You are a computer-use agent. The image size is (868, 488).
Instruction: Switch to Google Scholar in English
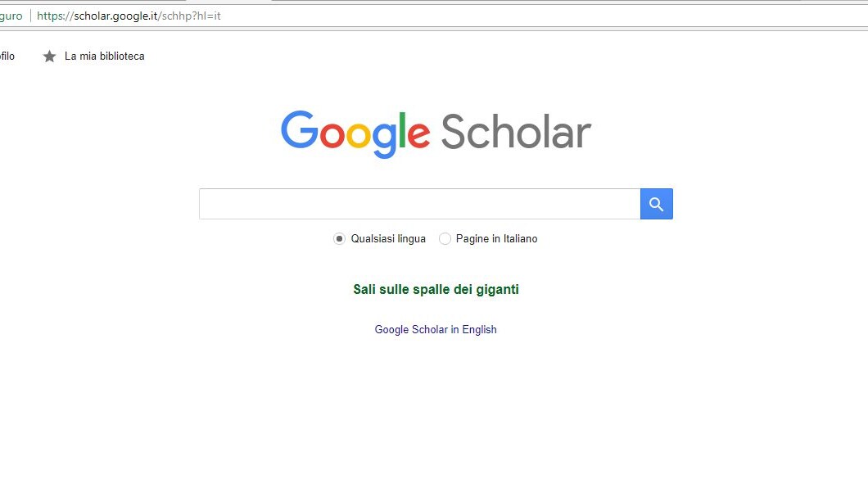point(436,330)
